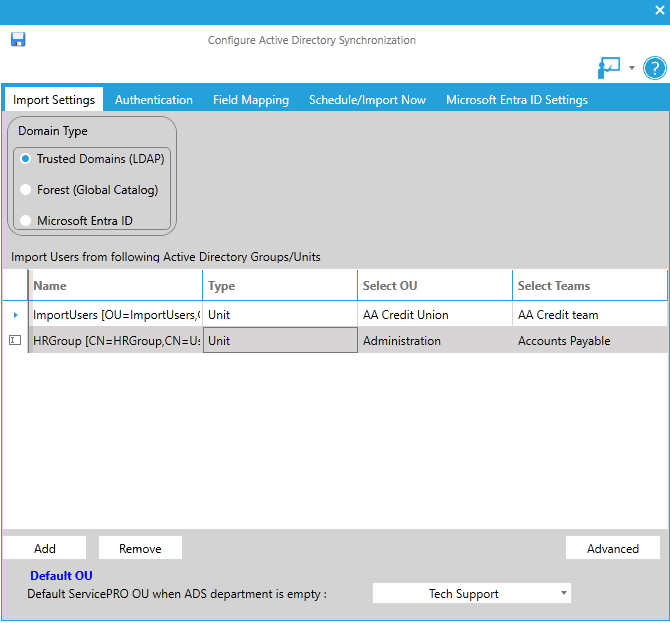Select the HRGroup row name cell
This screenshot has width=670, height=623.
(x=115, y=341)
